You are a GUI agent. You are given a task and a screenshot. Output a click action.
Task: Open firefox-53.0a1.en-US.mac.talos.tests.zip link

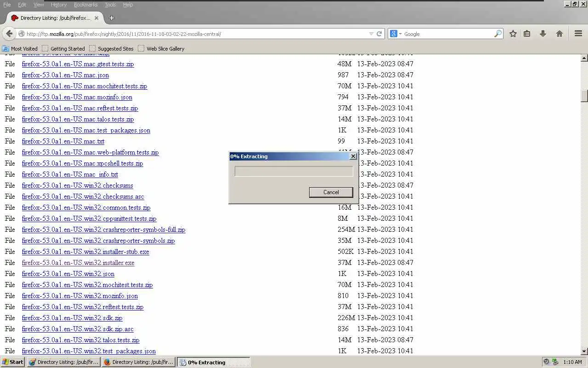[x=78, y=119]
